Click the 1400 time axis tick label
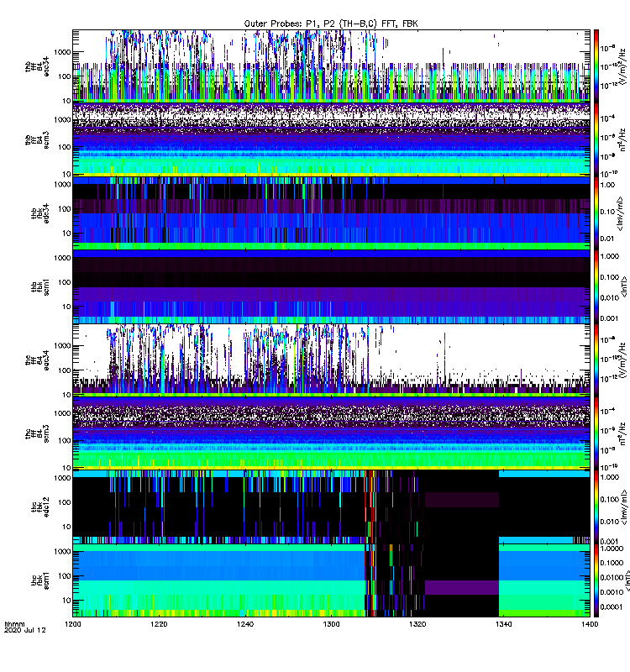Viewport: 630px width, 672px height. point(590,624)
